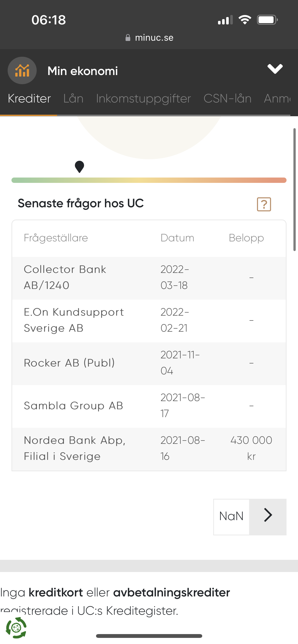The image size is (298, 644).
Task: Tap the cellular signal bars icon
Action: tap(225, 20)
